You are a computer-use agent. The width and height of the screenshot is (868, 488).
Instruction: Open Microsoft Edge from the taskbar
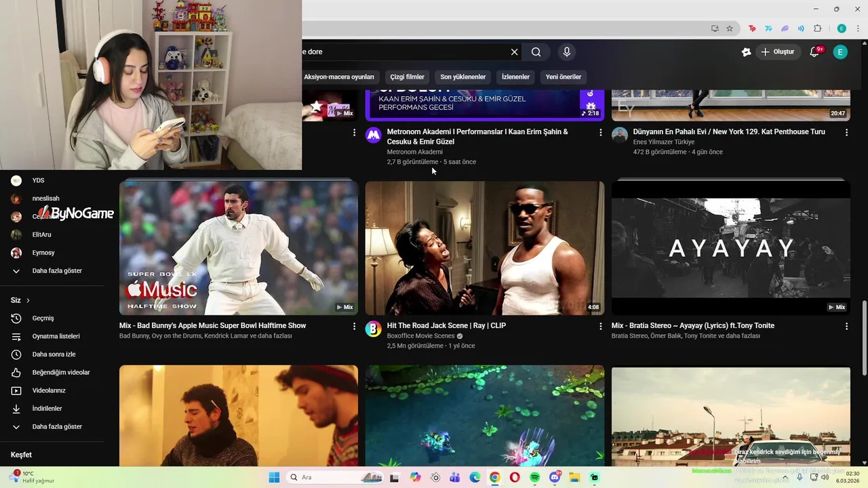[x=475, y=477]
